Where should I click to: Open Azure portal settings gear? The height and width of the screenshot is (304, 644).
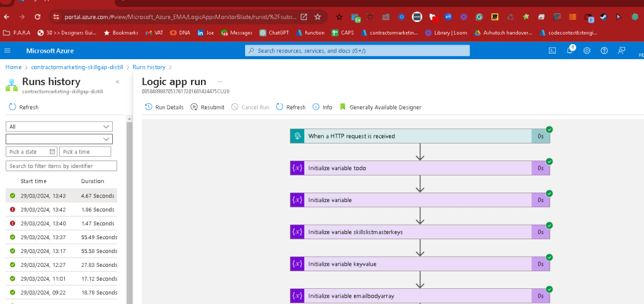[x=587, y=50]
